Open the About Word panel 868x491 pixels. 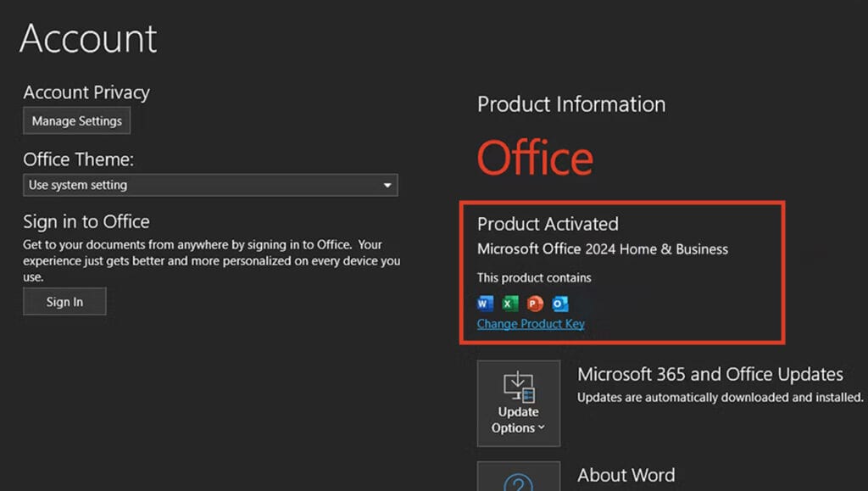(x=626, y=475)
